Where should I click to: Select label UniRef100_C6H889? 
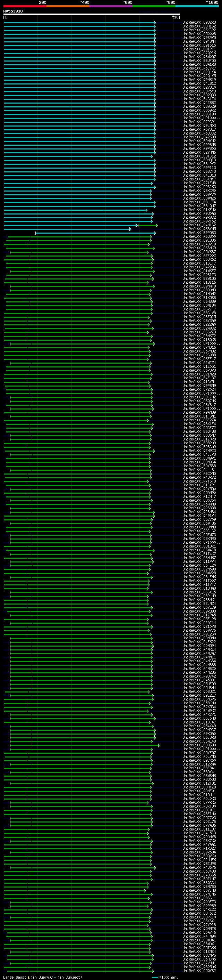click(199, 302)
